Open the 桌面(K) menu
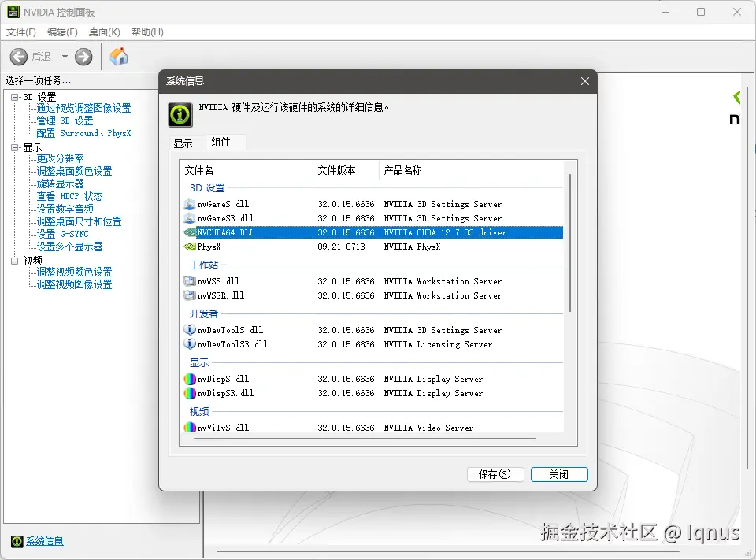756x560 pixels. pyautogui.click(x=104, y=32)
